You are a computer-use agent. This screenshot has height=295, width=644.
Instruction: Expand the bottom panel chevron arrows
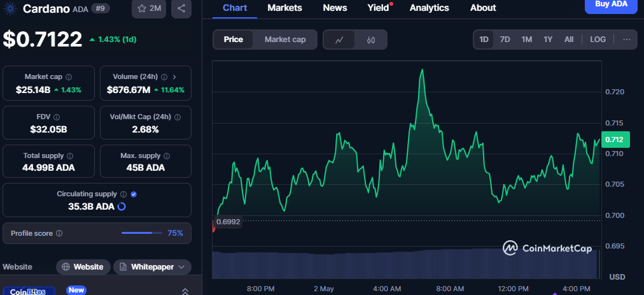pyautogui.click(x=185, y=291)
